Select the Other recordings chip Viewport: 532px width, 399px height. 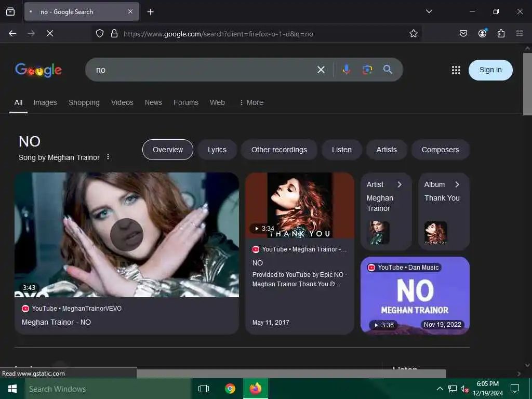pos(279,150)
